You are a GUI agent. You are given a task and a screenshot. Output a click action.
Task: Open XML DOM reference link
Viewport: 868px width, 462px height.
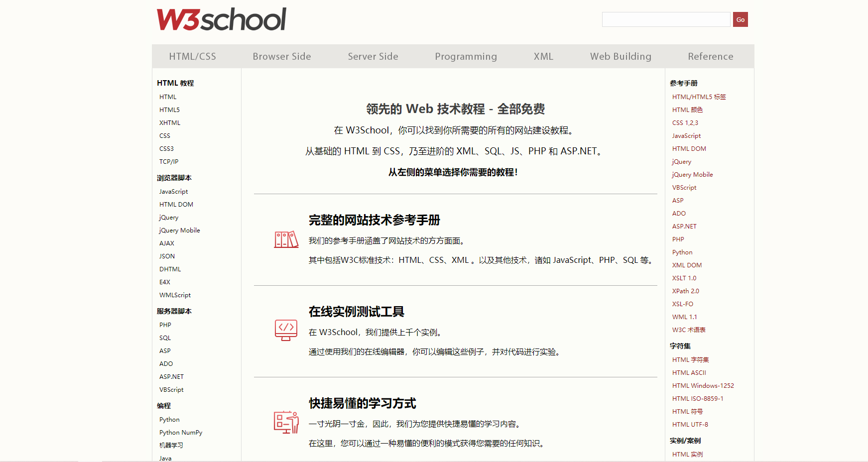[687, 265]
